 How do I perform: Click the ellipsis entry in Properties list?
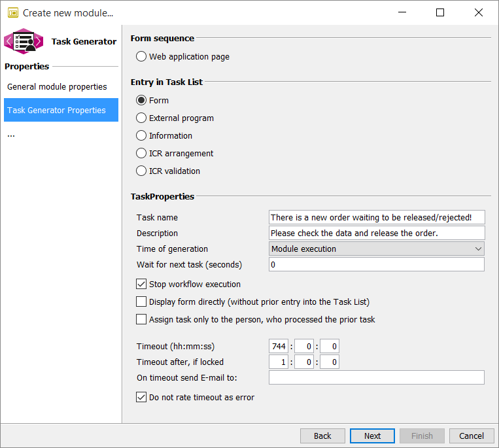[x=11, y=134]
